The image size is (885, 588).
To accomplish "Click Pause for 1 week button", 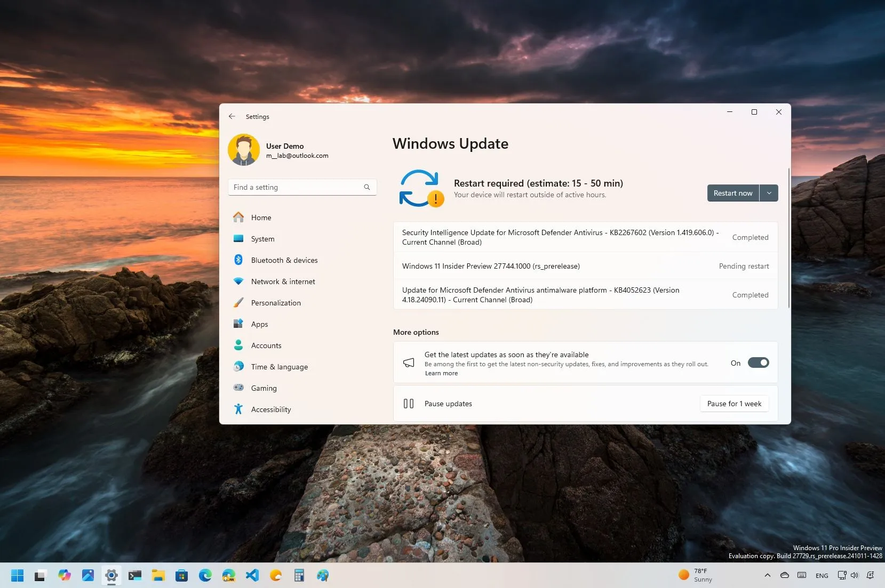I will pos(734,404).
